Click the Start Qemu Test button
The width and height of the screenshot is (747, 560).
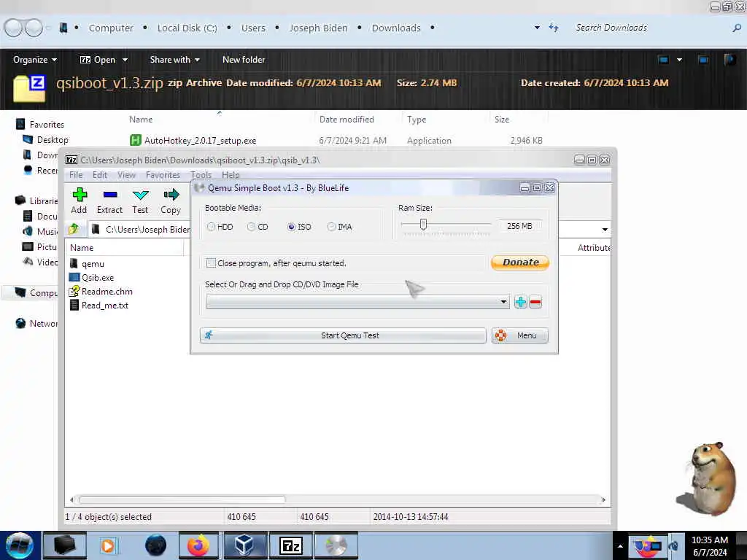point(343,335)
